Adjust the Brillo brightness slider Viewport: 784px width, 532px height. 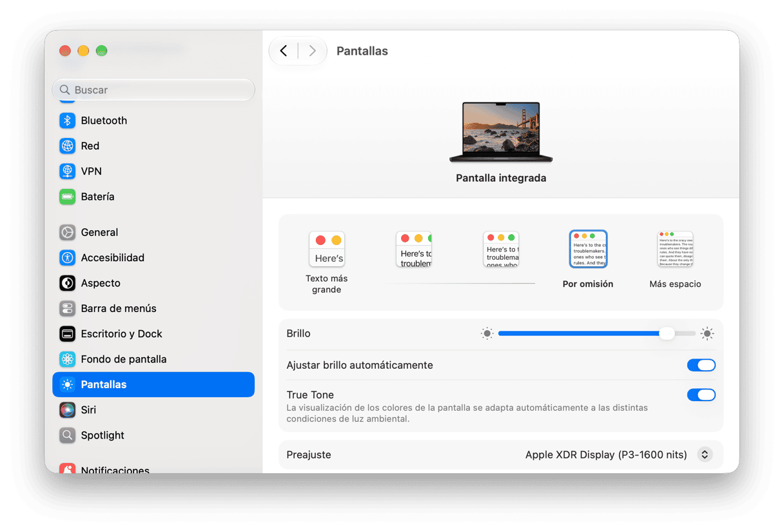597,333
